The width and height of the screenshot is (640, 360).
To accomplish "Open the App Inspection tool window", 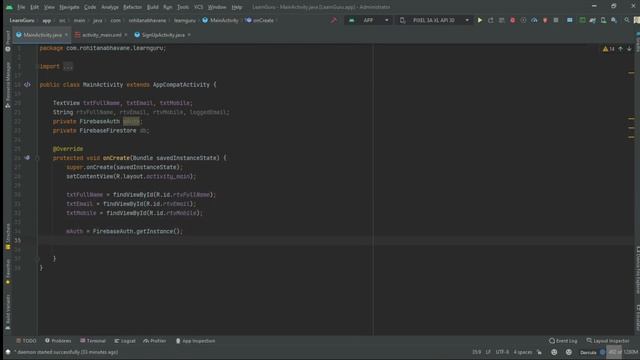I will tap(196, 341).
